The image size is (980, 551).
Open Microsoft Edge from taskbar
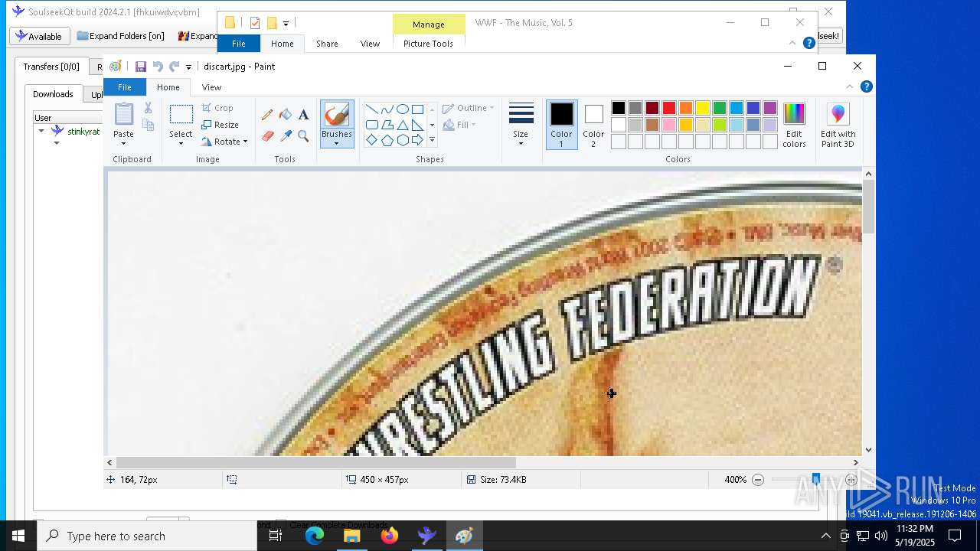coord(315,536)
